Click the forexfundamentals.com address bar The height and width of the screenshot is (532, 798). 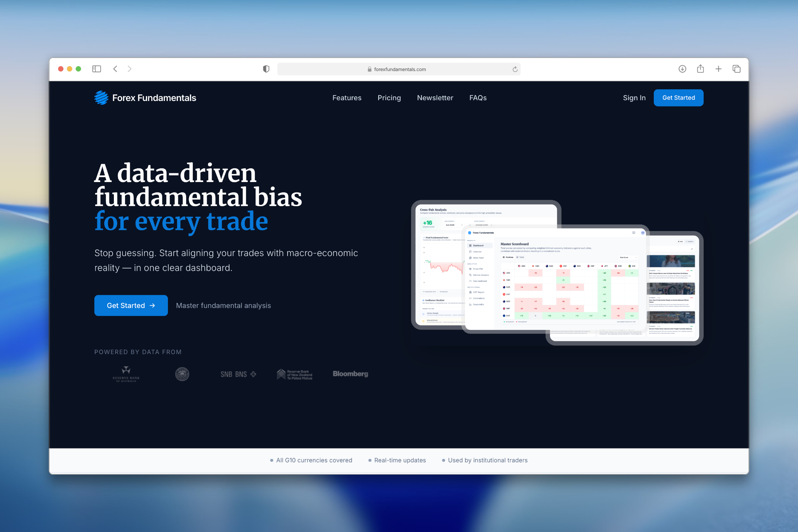pos(399,69)
